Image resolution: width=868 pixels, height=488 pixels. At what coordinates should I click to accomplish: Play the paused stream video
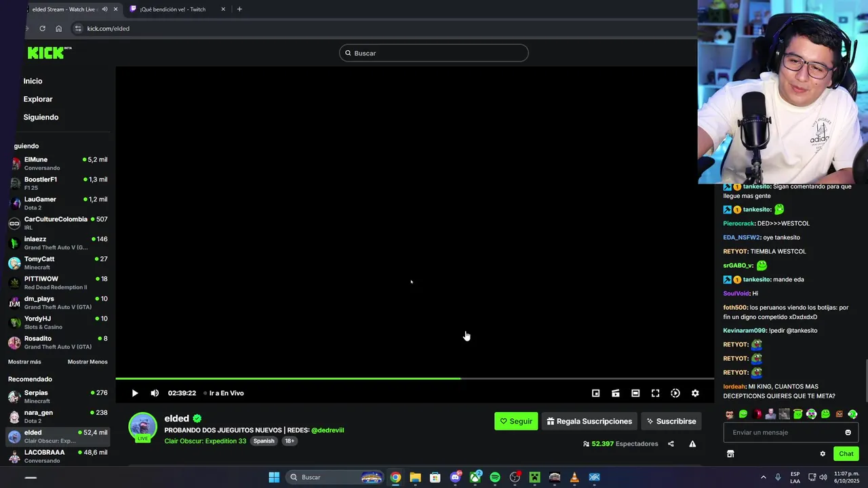(x=134, y=393)
